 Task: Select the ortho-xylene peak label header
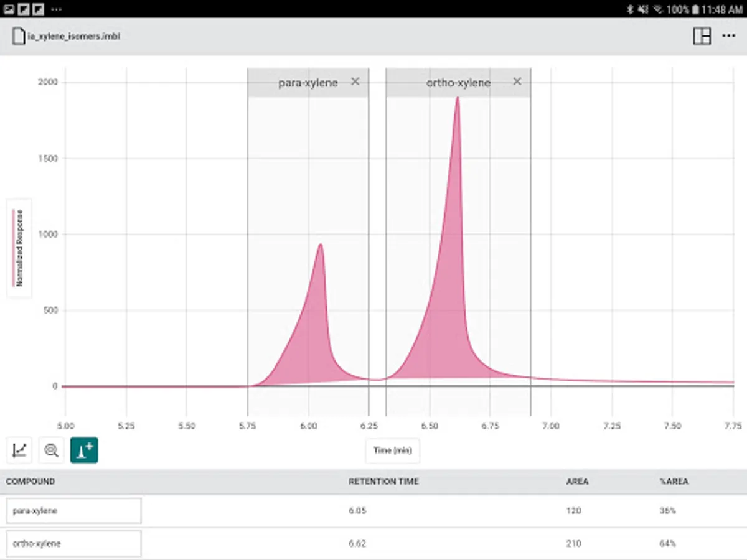coord(458,83)
